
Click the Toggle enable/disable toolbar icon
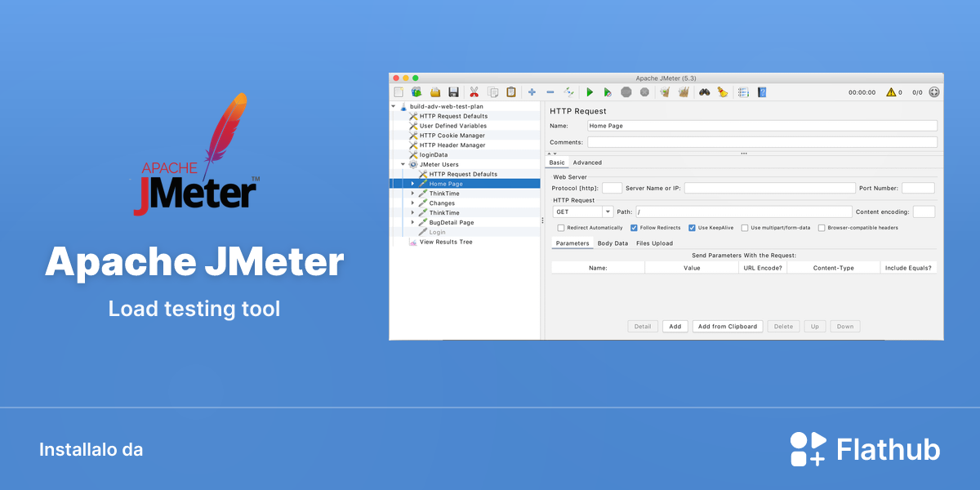[569, 92]
